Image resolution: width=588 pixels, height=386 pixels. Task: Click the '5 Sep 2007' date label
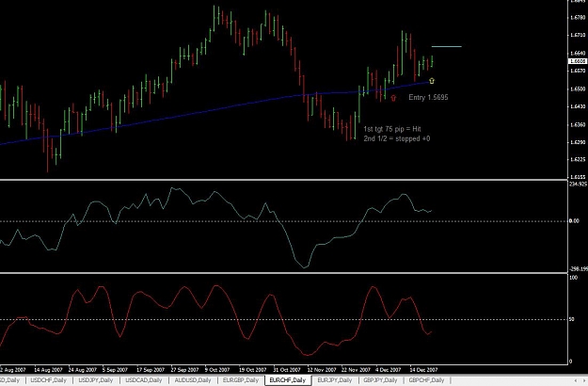coord(115,370)
